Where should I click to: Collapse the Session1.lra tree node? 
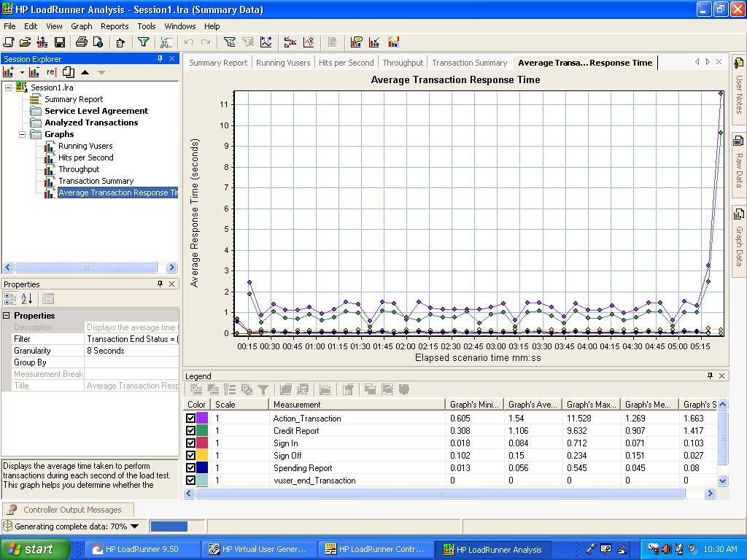click(9, 87)
